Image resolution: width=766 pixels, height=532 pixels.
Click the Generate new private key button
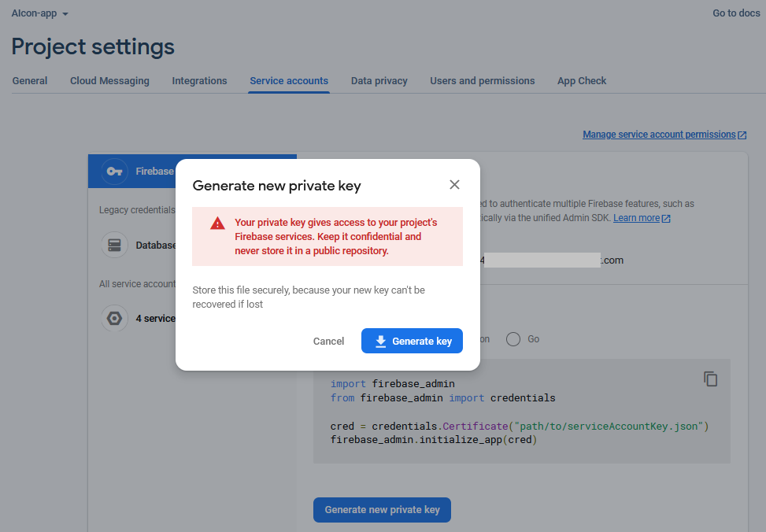click(x=382, y=509)
